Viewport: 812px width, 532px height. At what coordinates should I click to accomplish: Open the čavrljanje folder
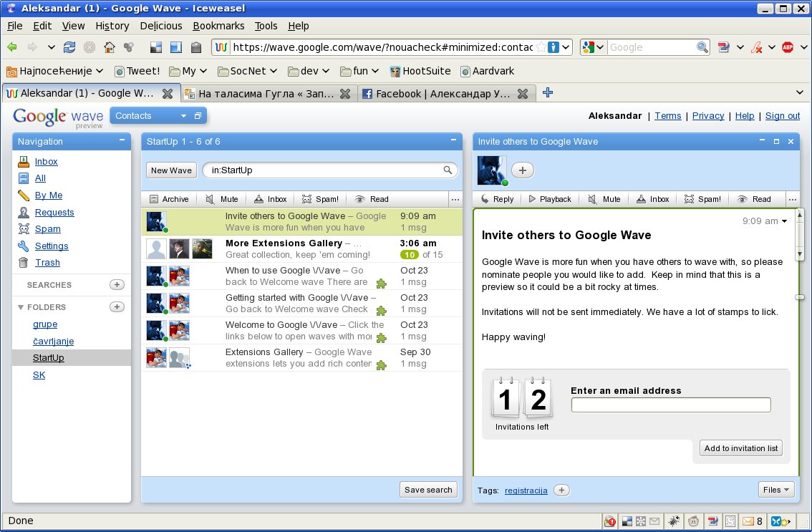point(53,342)
